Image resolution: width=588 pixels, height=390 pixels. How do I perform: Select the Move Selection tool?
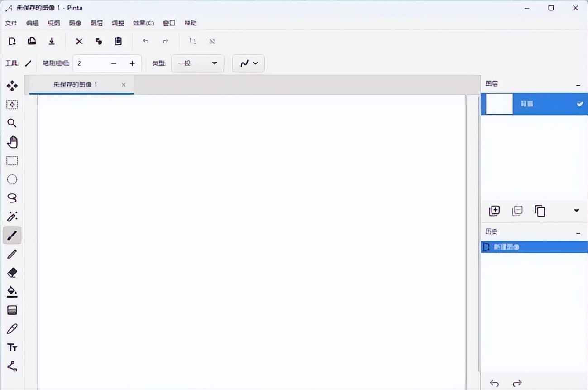pyautogui.click(x=12, y=105)
